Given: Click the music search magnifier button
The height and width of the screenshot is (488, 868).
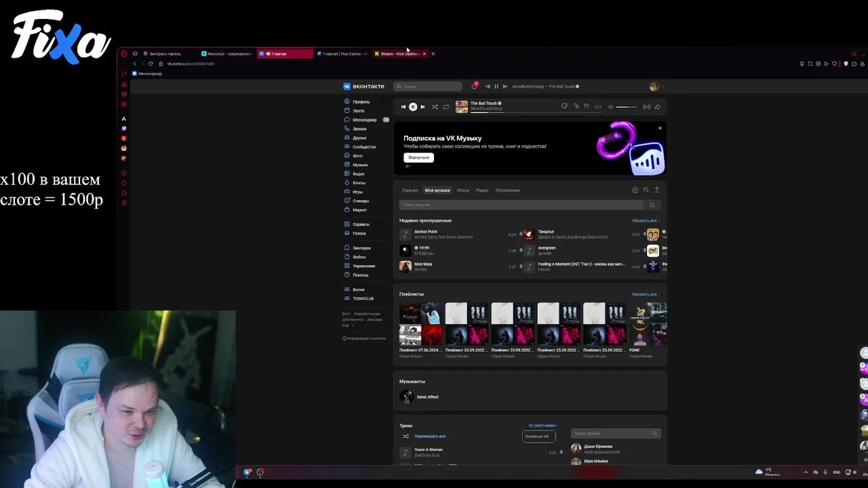Looking at the screenshot, I should coord(652,205).
